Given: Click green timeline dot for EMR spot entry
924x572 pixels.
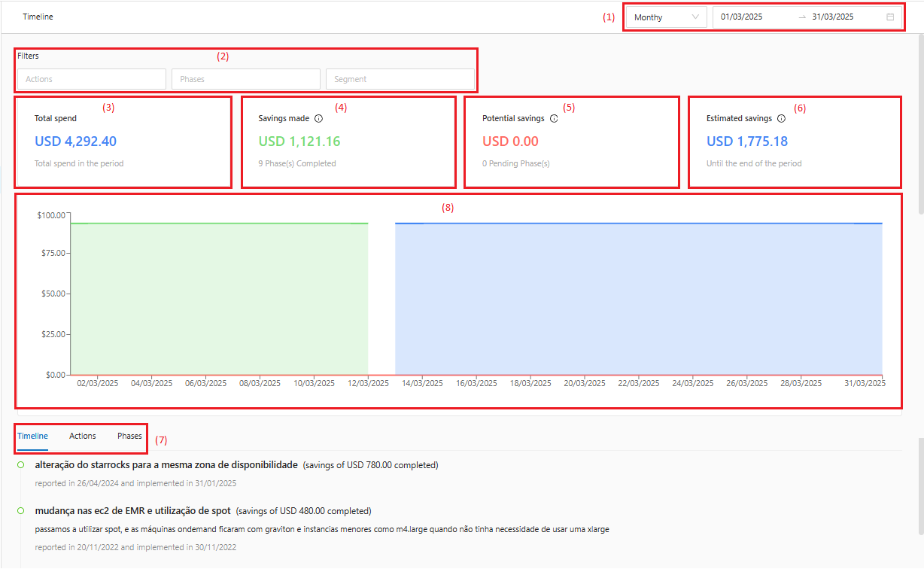Looking at the screenshot, I should (x=21, y=511).
